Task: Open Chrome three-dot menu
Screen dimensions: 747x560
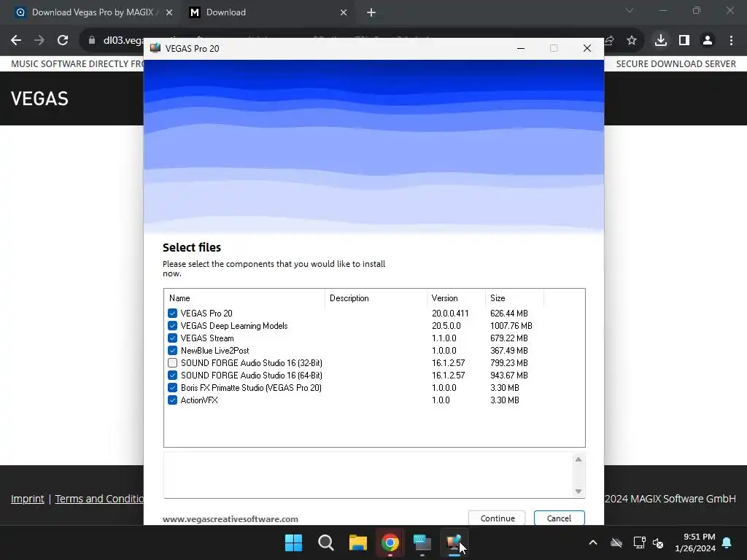Action: coord(731,41)
